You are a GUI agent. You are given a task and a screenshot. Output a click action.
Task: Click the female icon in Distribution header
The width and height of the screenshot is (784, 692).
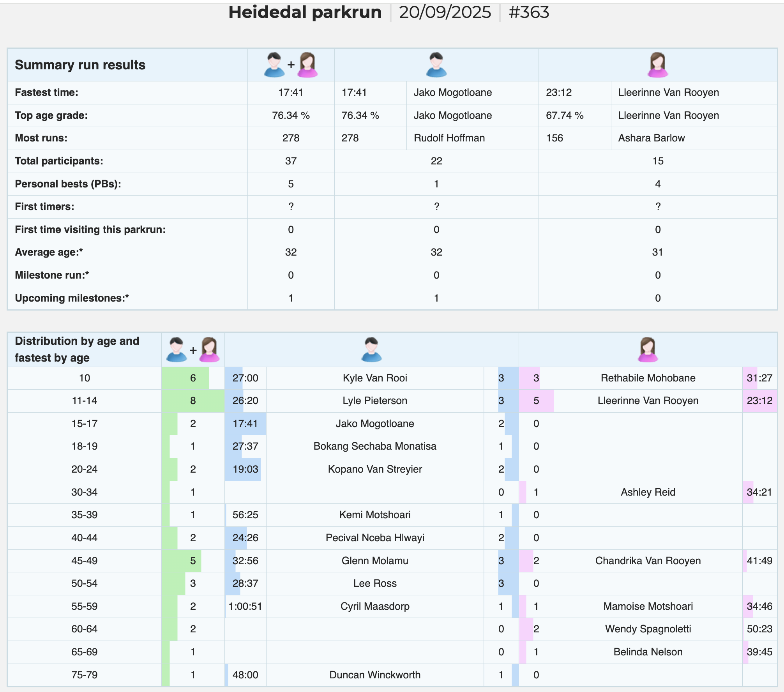[648, 350]
